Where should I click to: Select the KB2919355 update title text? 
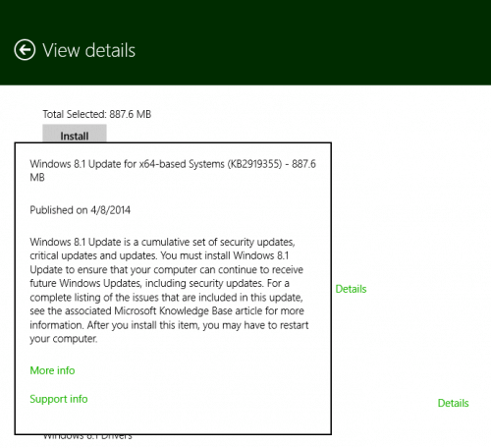[x=173, y=170]
